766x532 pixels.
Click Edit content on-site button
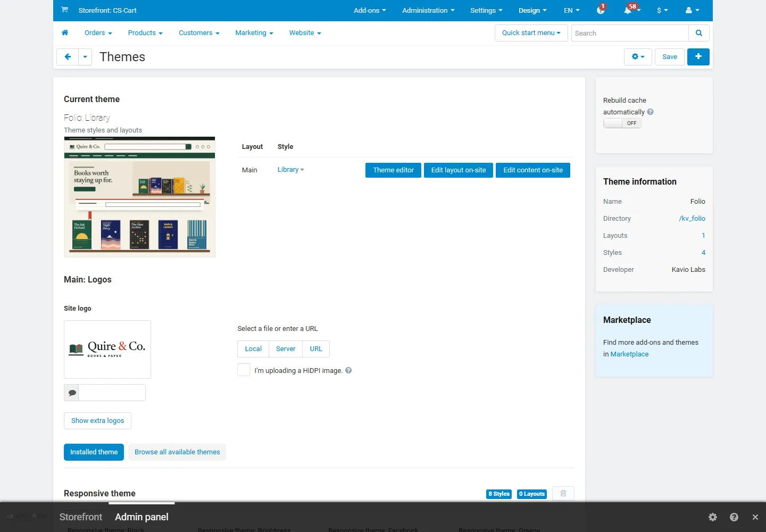pyautogui.click(x=533, y=170)
